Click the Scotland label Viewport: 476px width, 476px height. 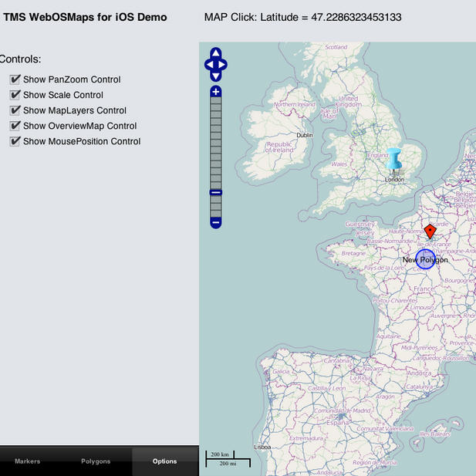[x=336, y=47]
